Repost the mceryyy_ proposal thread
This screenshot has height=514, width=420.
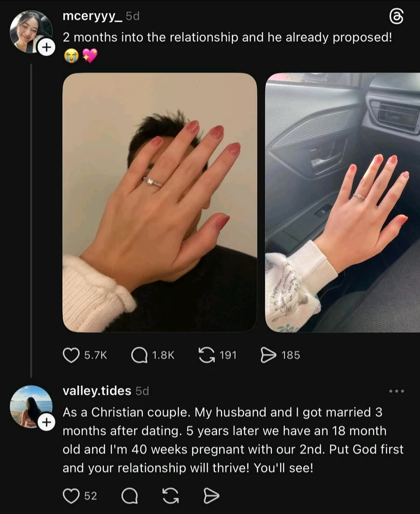click(207, 355)
